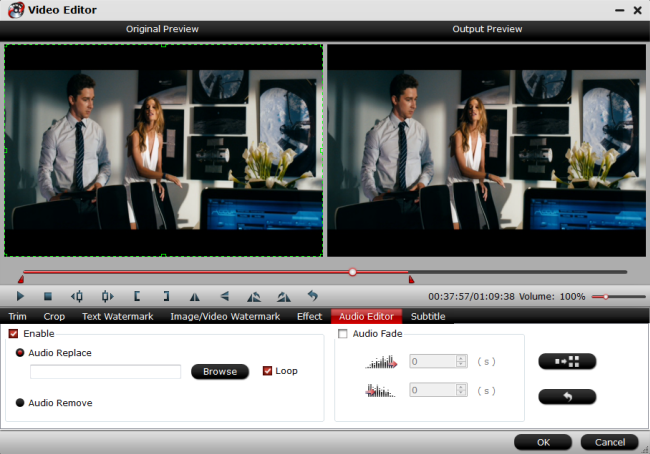
Task: Increase fade-out seconds with up arrow
Action: click(461, 387)
